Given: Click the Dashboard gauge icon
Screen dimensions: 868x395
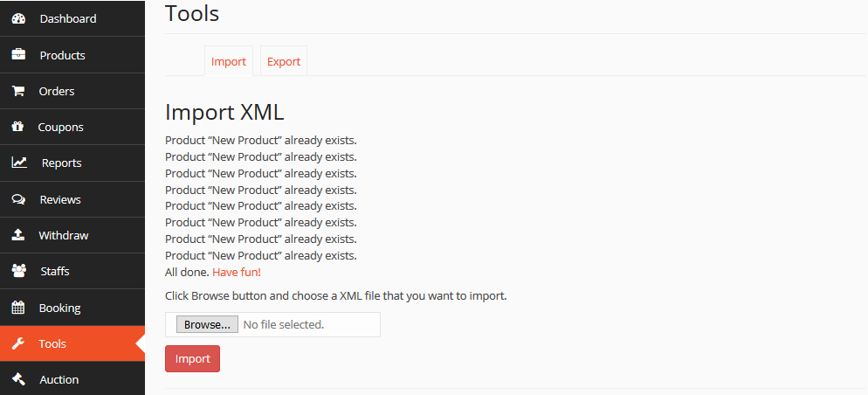Looking at the screenshot, I should (18, 18).
